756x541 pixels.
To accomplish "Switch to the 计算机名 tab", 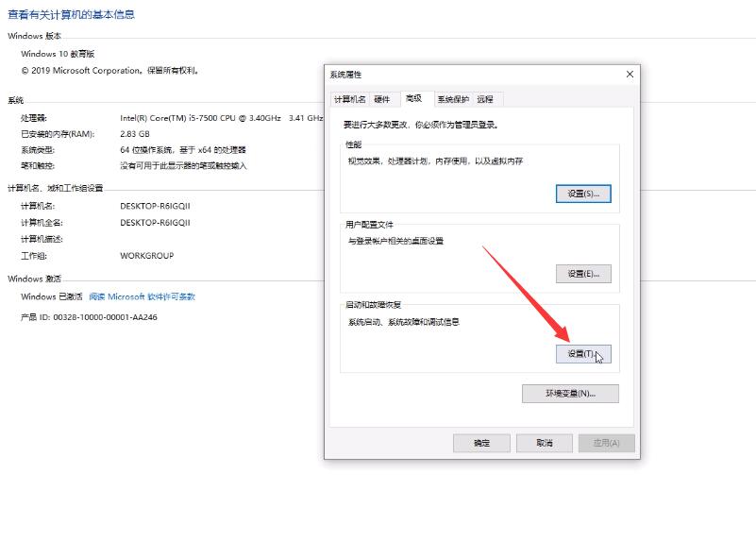I will click(x=349, y=99).
